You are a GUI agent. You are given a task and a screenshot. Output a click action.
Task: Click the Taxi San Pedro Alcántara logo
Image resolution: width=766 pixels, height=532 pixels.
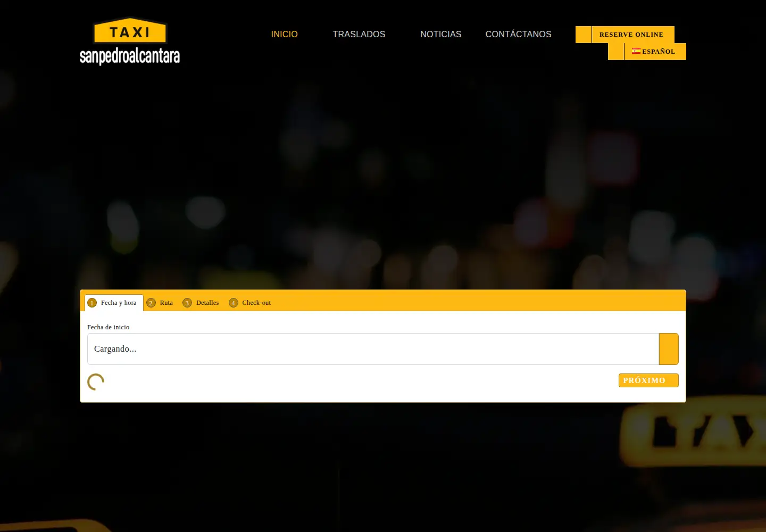pyautogui.click(x=130, y=41)
